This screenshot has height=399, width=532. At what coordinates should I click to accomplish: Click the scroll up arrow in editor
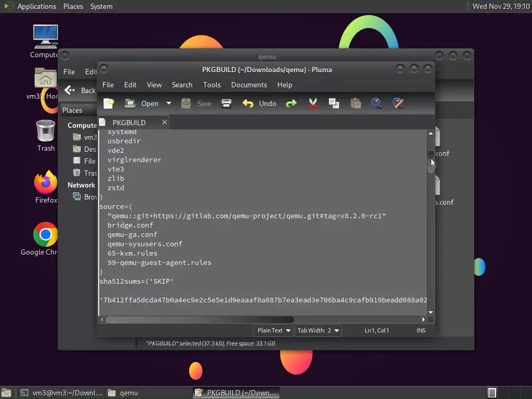tap(431, 134)
